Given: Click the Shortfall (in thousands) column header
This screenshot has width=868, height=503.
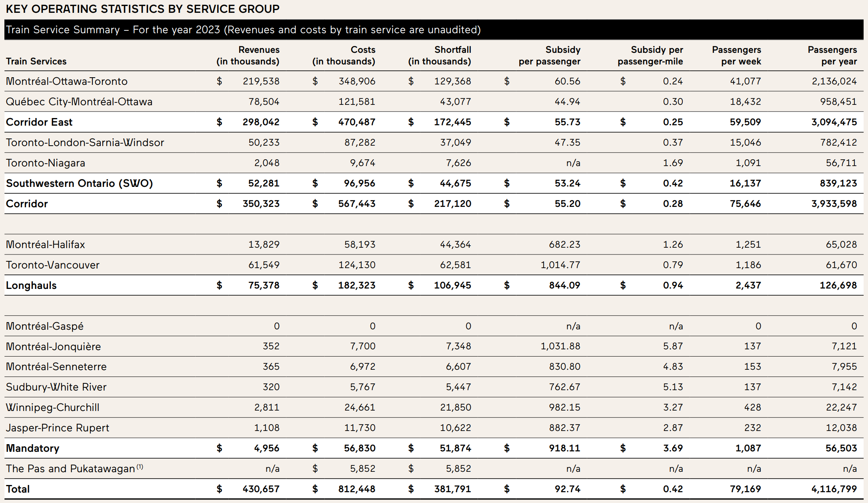Looking at the screenshot, I should click(x=440, y=56).
